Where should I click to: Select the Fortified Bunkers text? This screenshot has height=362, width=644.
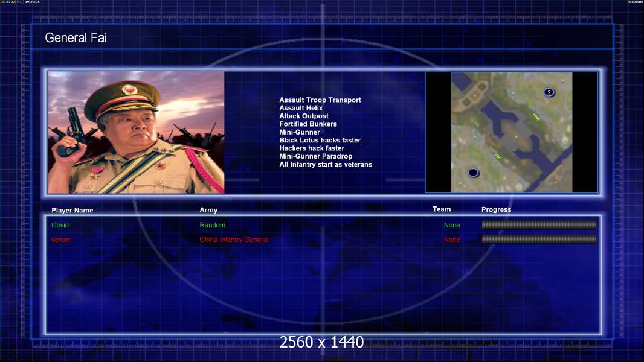tap(308, 124)
